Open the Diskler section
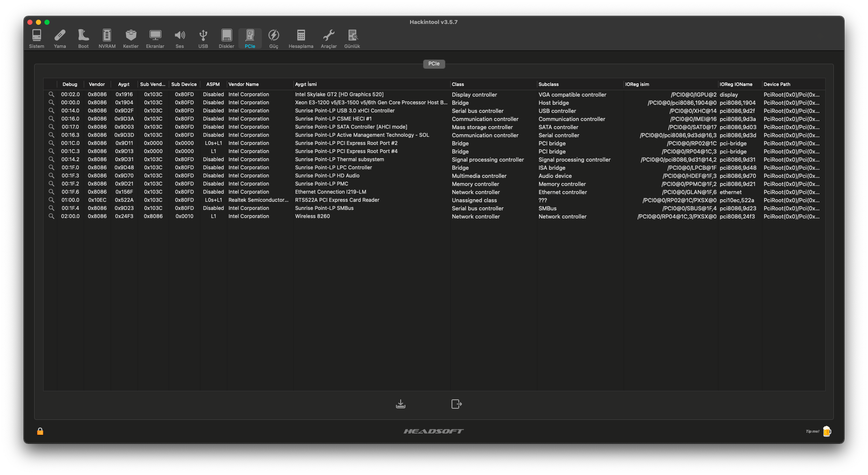 [x=226, y=38]
